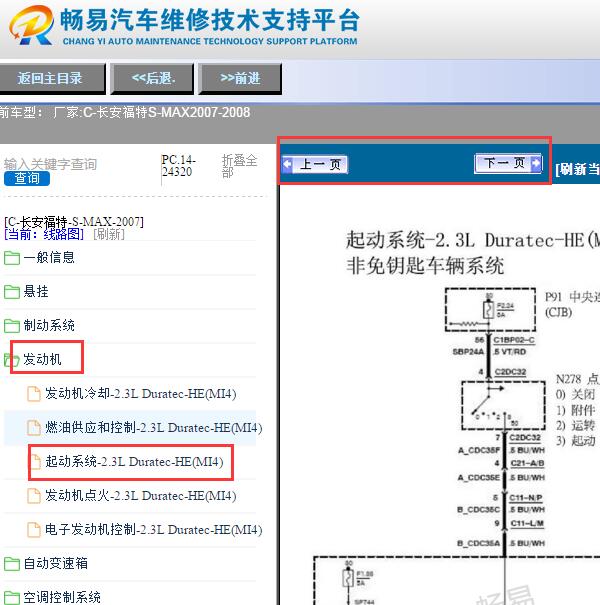600x605 pixels.
Task: Expand the 空调控制系统 folder
Action: [62, 597]
